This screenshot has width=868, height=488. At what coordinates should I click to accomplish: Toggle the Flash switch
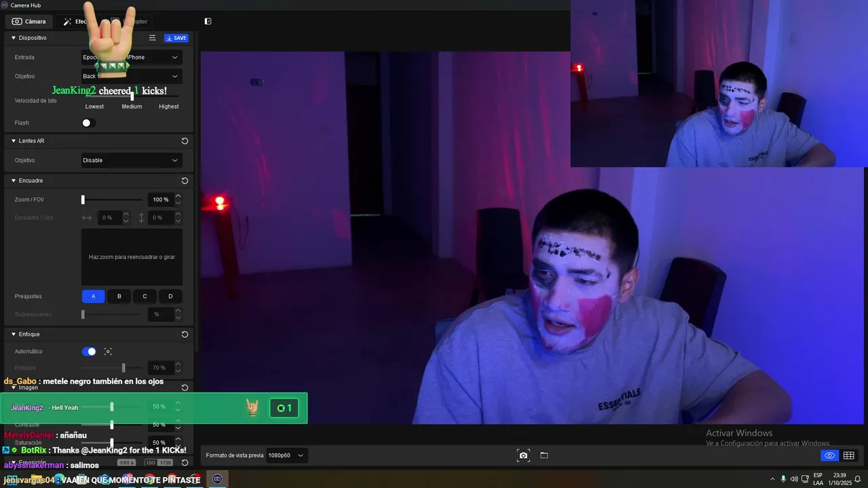click(x=89, y=123)
